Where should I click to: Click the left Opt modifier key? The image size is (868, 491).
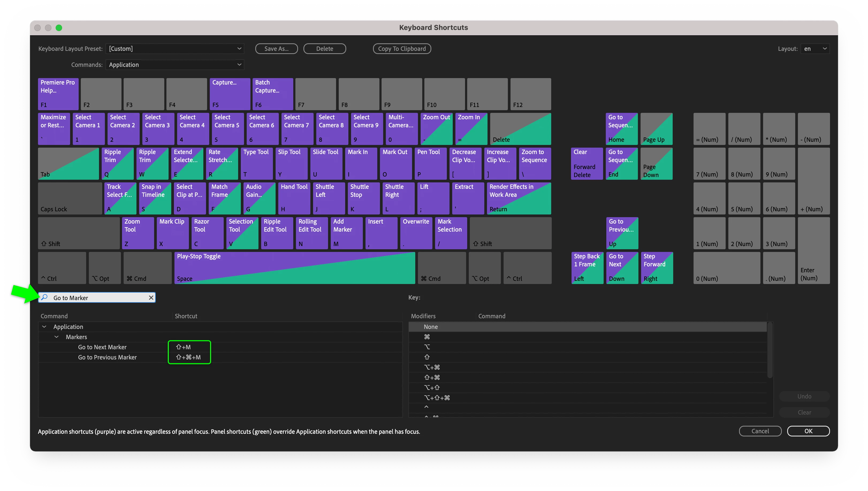[104, 268]
